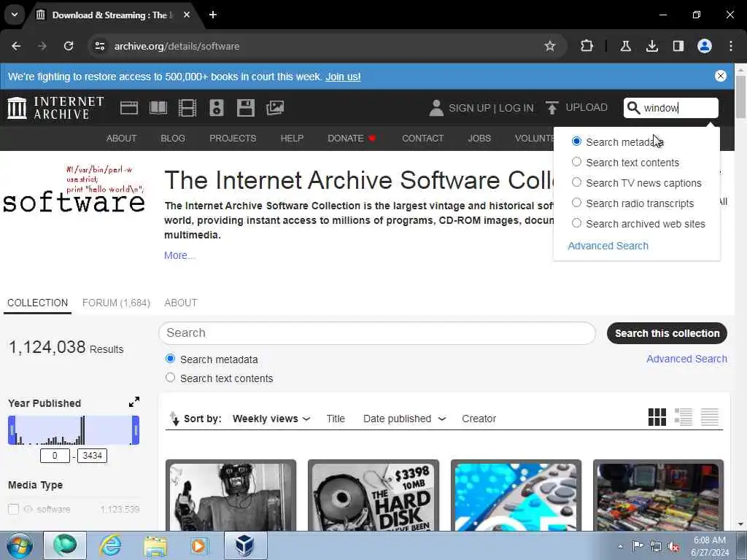The height and width of the screenshot is (560, 747).
Task: Dismiss the blue court banner
Action: 720,76
